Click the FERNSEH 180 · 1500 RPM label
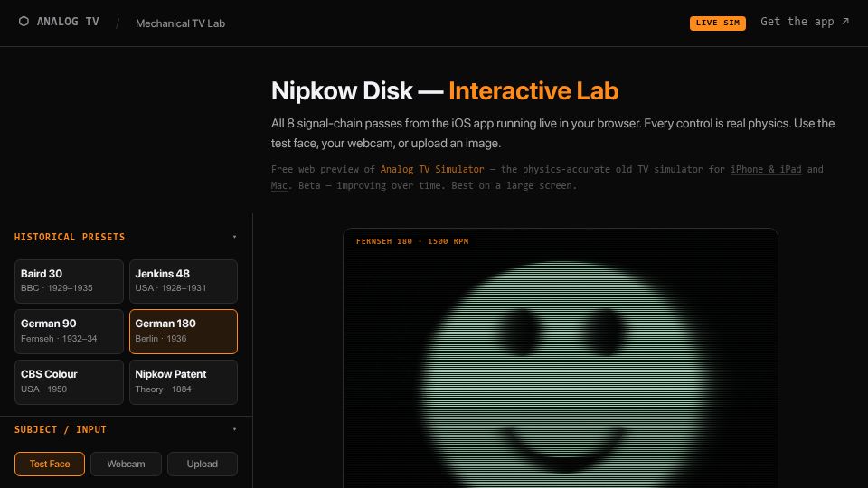The image size is (868, 488). click(412, 241)
